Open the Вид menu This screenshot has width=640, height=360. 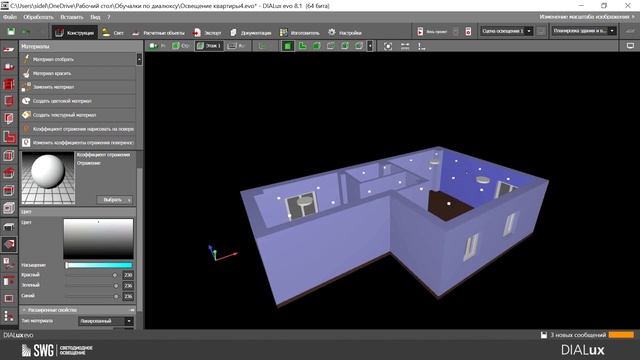pyautogui.click(x=95, y=17)
